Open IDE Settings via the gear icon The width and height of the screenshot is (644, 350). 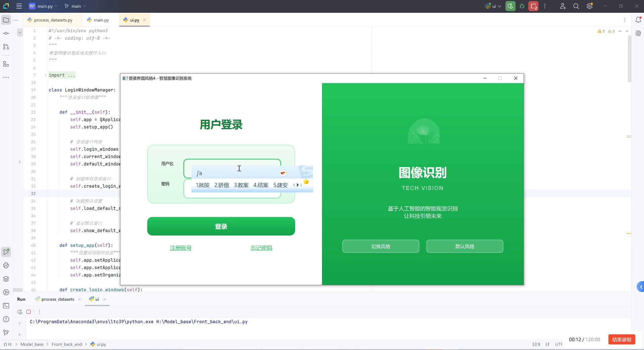click(589, 6)
